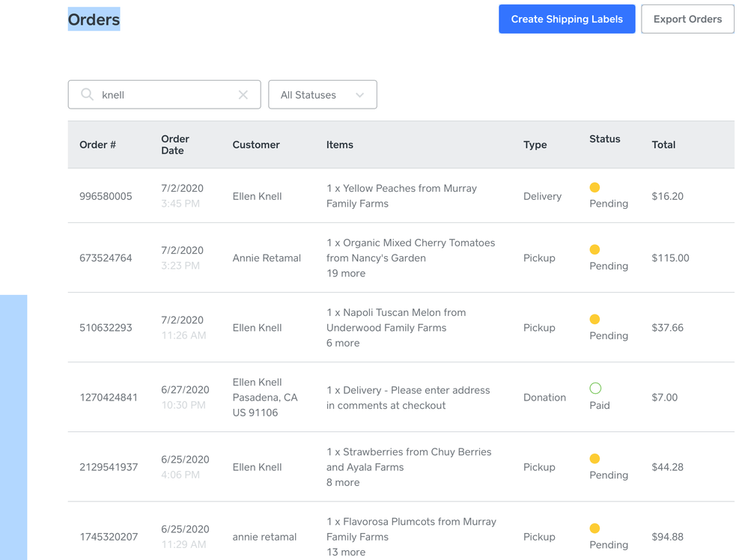Click the Orders page heading

tap(94, 19)
